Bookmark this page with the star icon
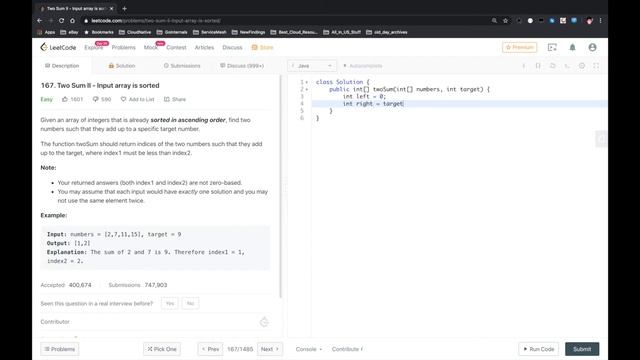Viewport: 640px width, 360px height. [x=505, y=20]
